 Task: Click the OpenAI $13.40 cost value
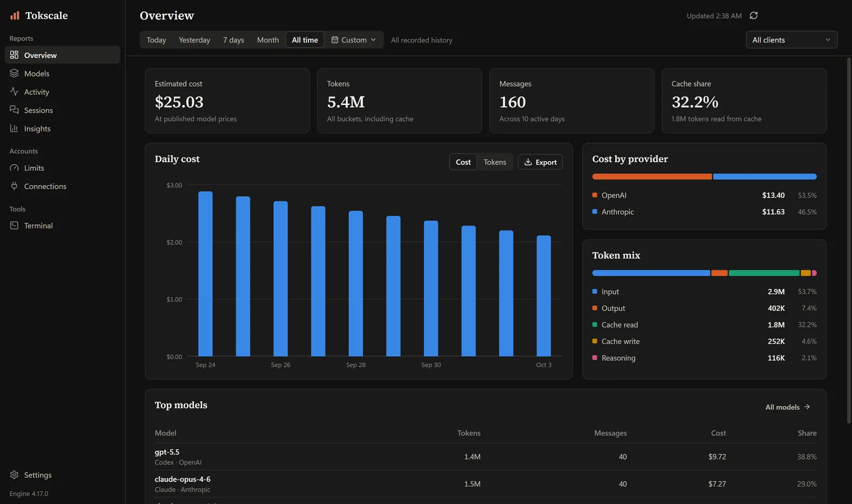coord(773,195)
